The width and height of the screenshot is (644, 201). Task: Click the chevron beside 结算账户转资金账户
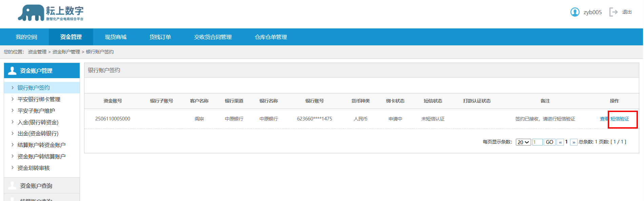click(13, 145)
